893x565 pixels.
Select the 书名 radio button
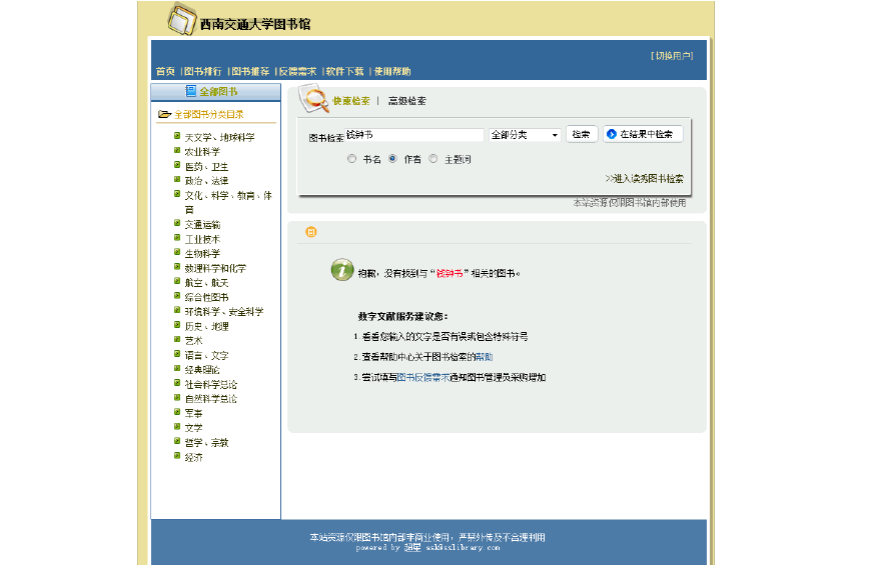pyautogui.click(x=351, y=159)
